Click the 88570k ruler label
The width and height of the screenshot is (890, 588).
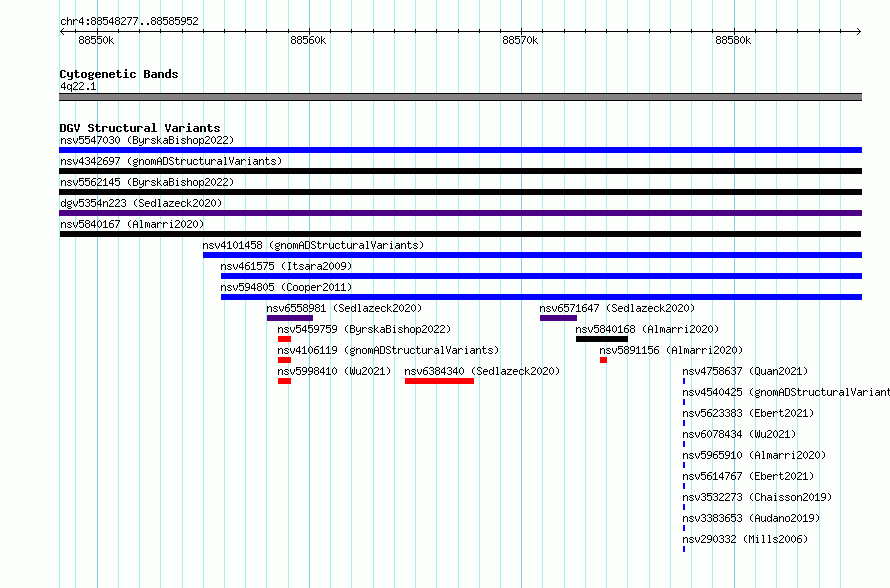coord(520,40)
